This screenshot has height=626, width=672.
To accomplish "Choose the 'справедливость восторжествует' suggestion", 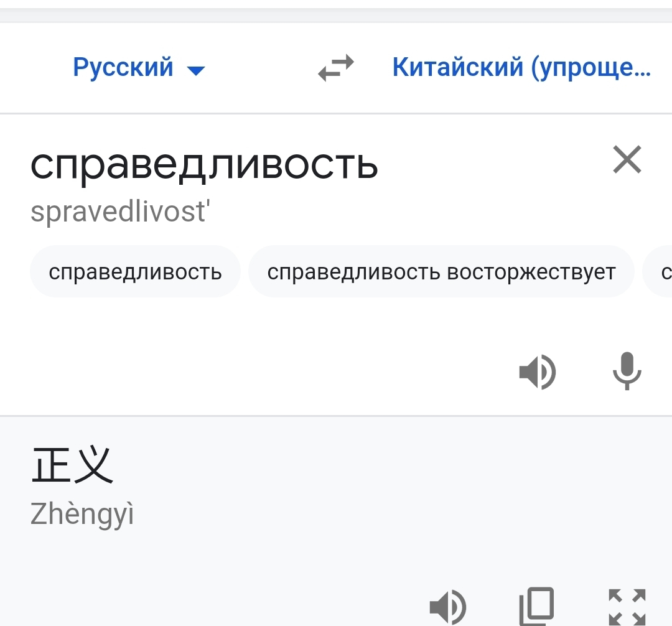I will click(441, 272).
